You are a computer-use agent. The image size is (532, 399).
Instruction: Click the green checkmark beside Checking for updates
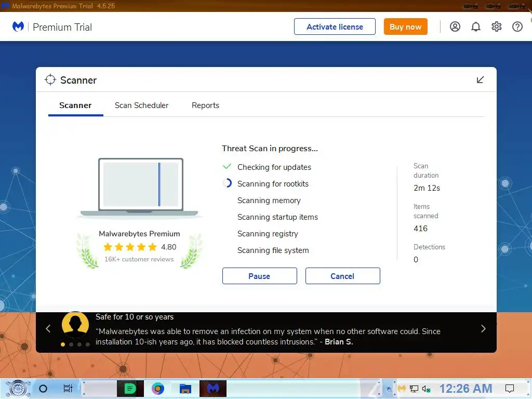click(x=227, y=166)
